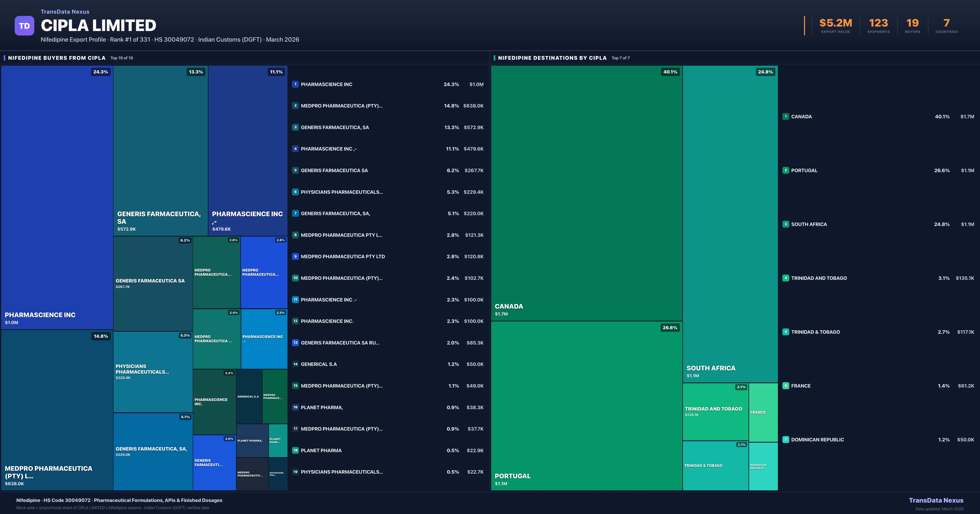Select the SOUTH AFRICA treemap block
Screen dimensions: 980x514
730,224
